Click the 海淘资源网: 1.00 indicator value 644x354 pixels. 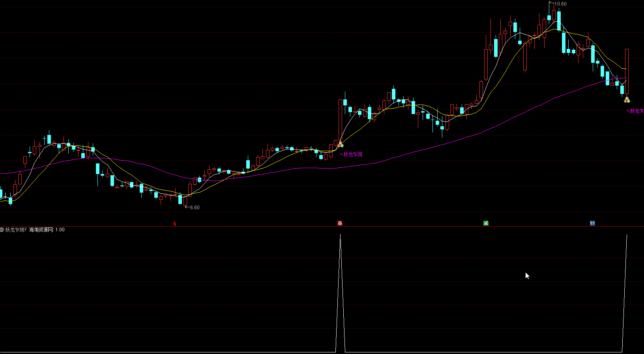click(47, 230)
